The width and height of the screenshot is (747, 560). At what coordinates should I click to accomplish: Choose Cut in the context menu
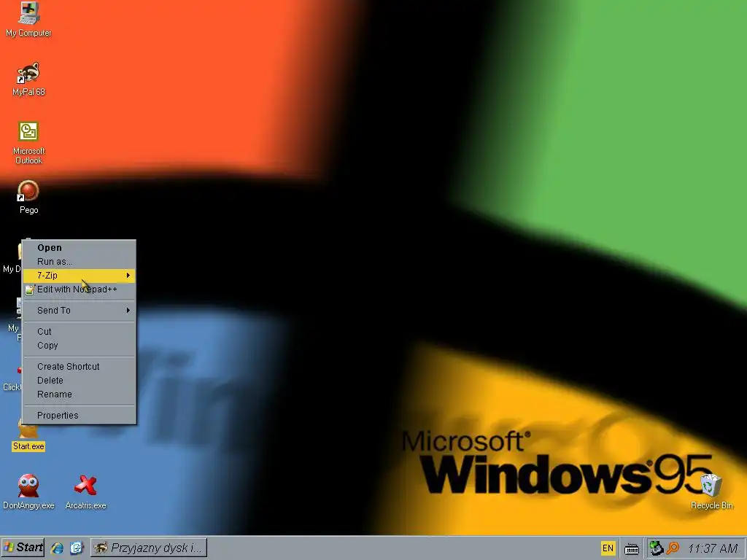point(79,332)
